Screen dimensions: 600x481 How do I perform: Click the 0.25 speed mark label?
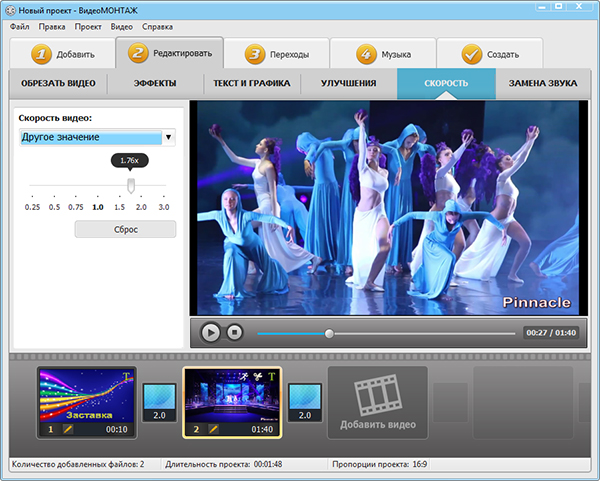coord(32,207)
